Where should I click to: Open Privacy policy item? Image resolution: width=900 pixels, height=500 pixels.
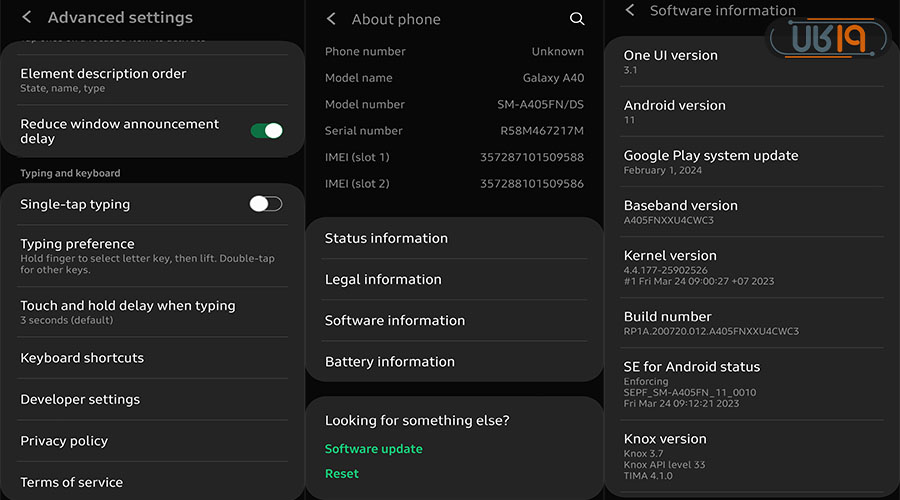pos(152,441)
